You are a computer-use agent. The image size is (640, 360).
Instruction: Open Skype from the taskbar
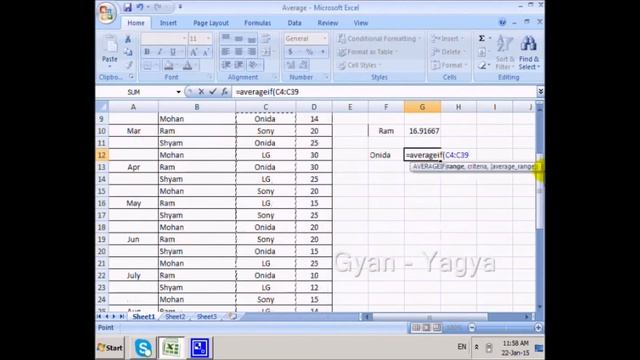tap(143, 348)
